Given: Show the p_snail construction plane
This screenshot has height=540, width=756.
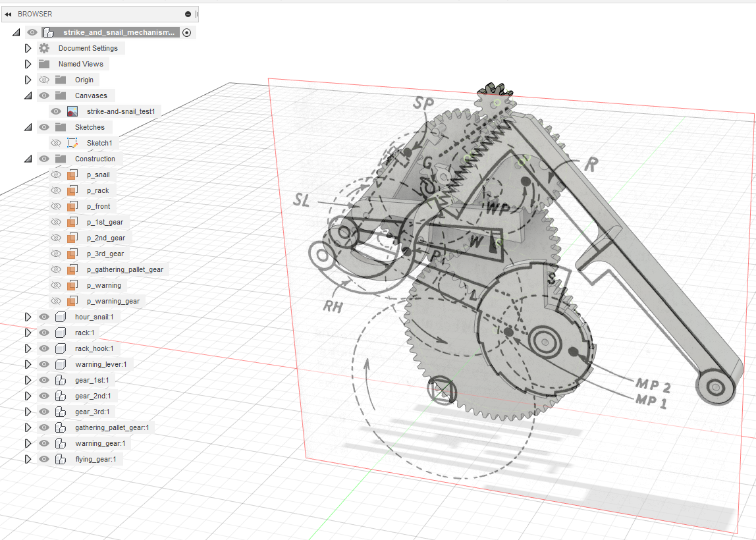Looking at the screenshot, I should (x=56, y=175).
